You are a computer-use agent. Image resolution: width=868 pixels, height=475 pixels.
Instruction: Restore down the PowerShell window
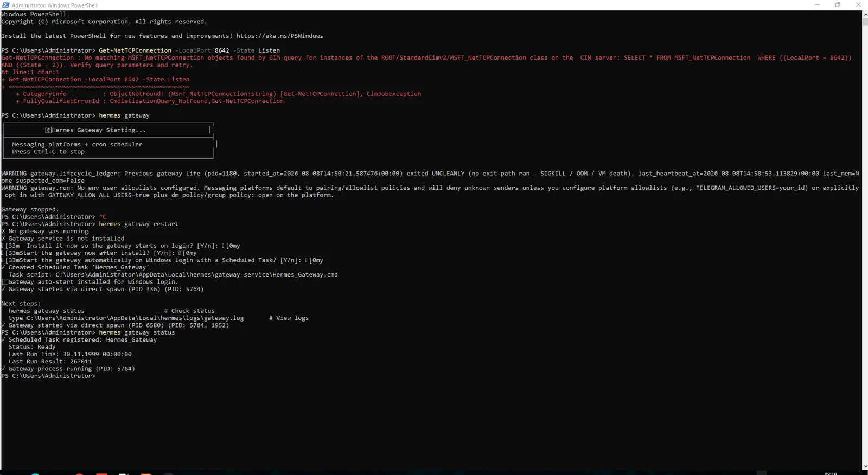tap(838, 5)
